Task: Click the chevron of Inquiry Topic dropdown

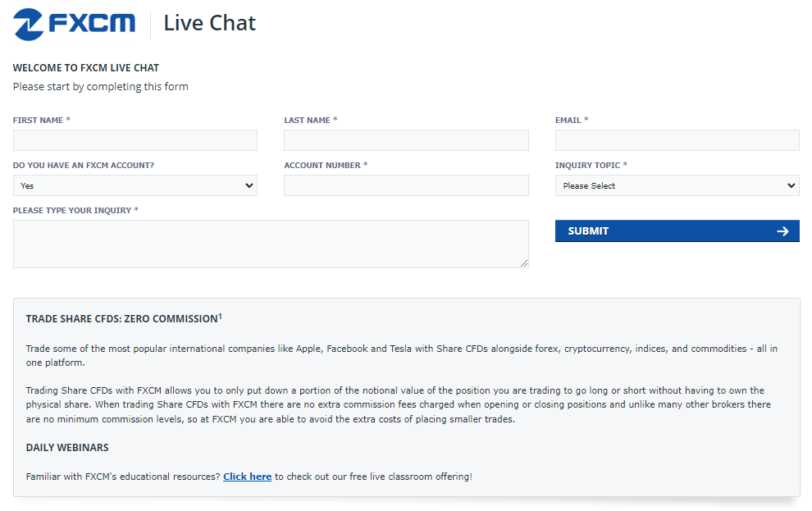Action: [x=791, y=185]
